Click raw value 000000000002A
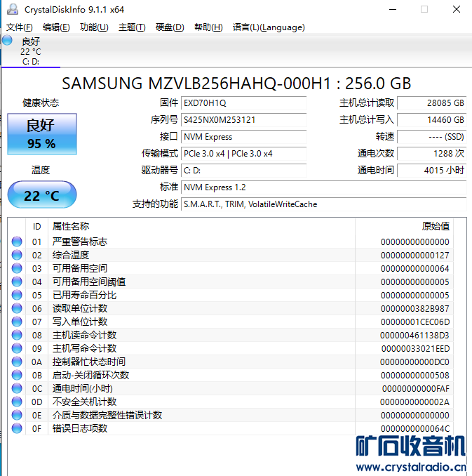The image size is (472, 476). 414,402
